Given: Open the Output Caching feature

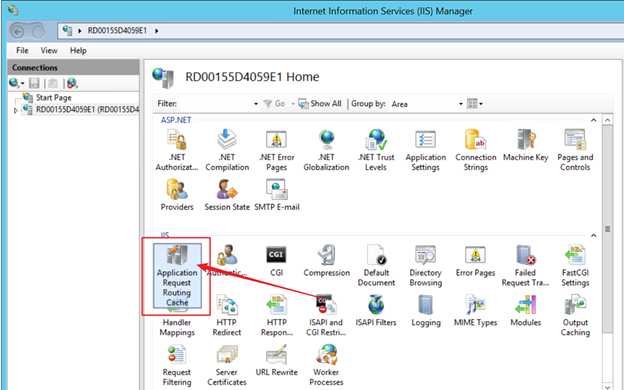Looking at the screenshot, I should point(575,316).
